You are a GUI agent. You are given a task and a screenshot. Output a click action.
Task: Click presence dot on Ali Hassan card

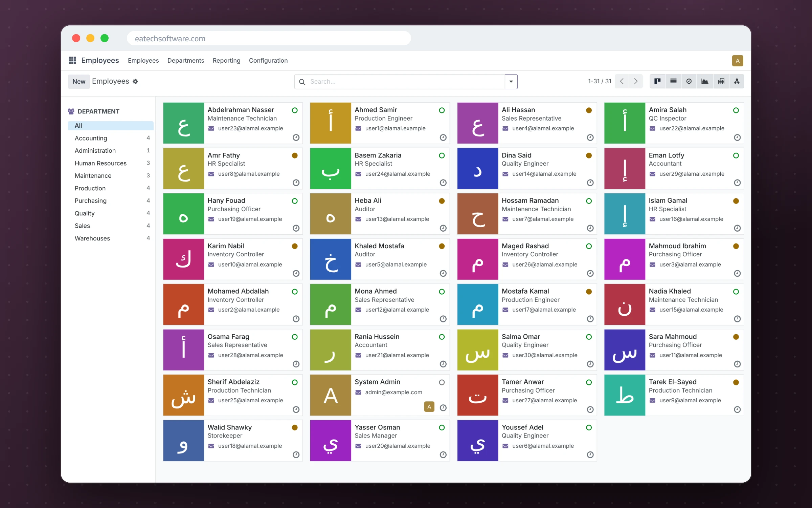[589, 110]
